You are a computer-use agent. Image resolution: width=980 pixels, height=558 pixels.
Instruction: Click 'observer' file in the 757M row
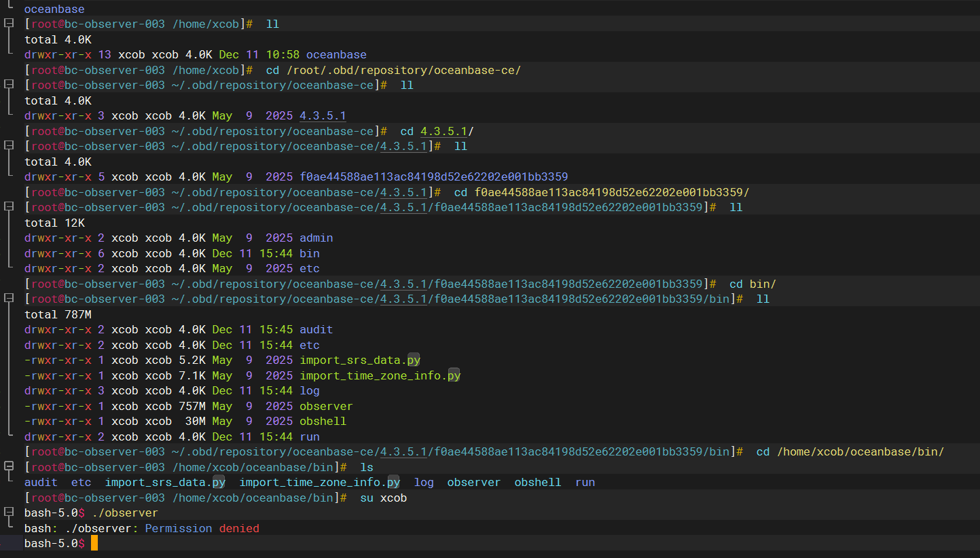326,406
